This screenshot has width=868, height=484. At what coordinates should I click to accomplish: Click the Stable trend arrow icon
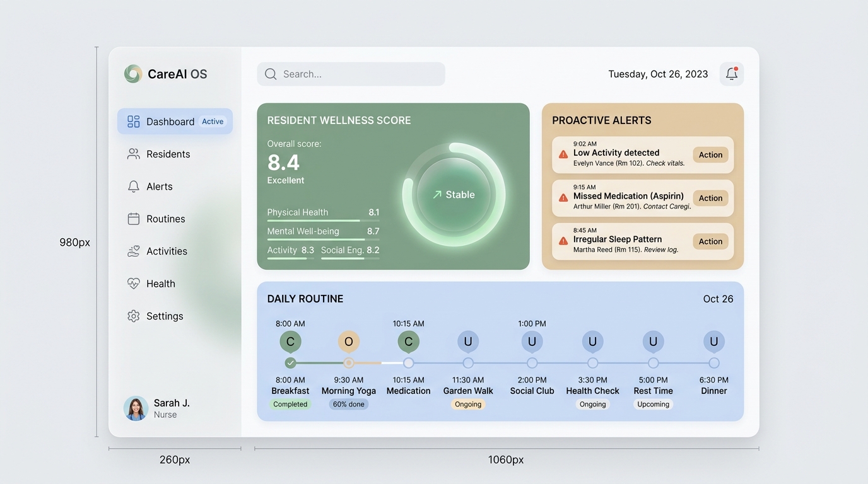point(437,195)
